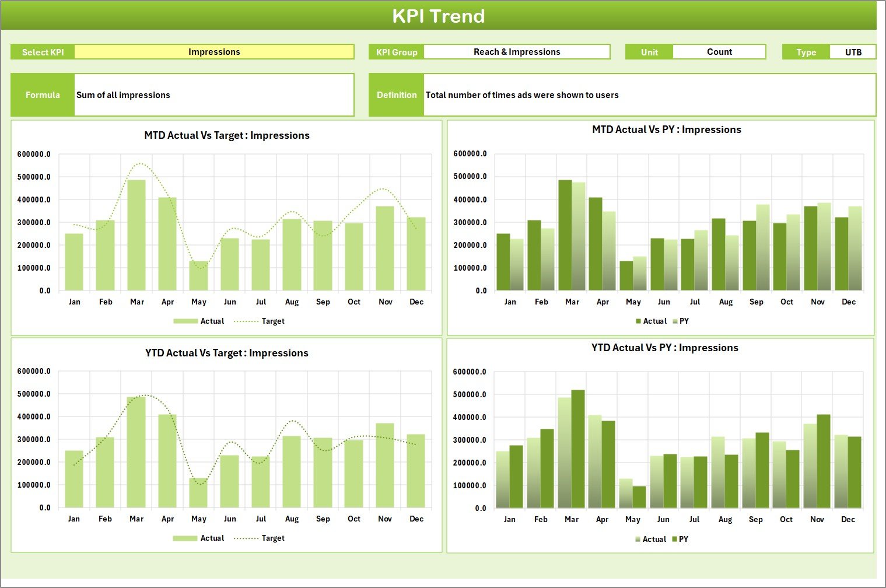Open the Select KPI dropdown showing Impressions
This screenshot has width=886, height=588.
214,51
